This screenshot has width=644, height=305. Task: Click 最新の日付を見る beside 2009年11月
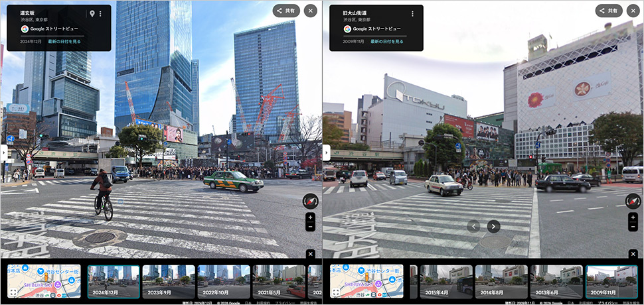pyautogui.click(x=387, y=41)
